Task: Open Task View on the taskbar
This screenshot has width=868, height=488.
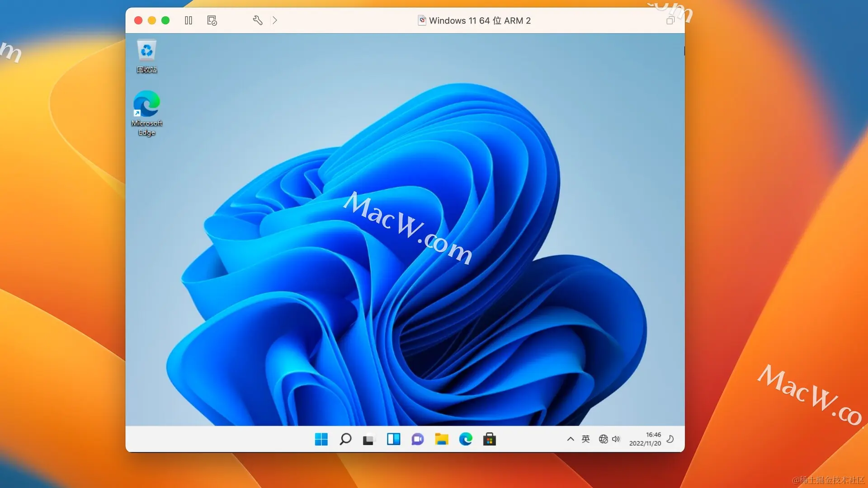Action: click(x=369, y=439)
